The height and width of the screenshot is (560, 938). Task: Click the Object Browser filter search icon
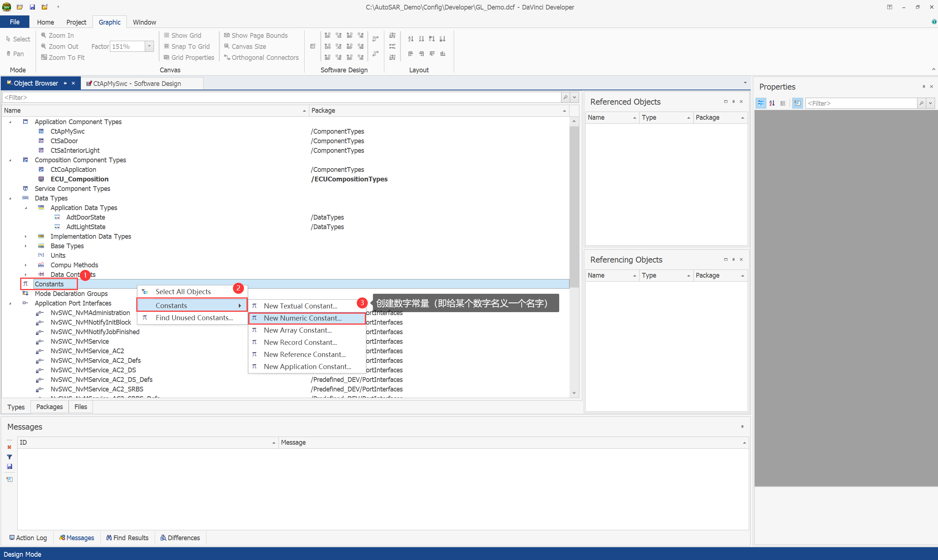pyautogui.click(x=565, y=97)
